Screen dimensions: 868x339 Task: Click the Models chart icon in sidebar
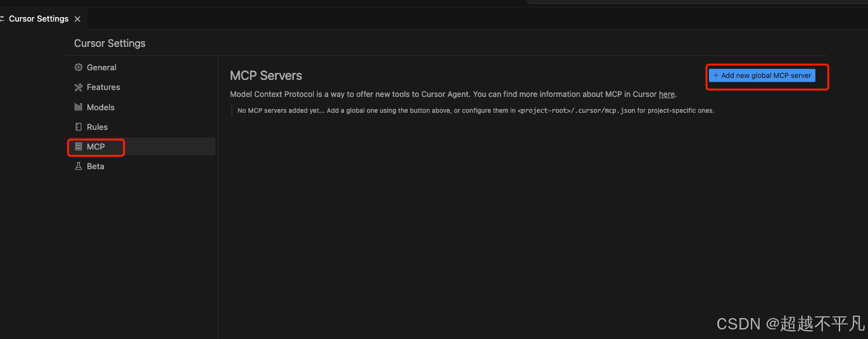tap(79, 107)
